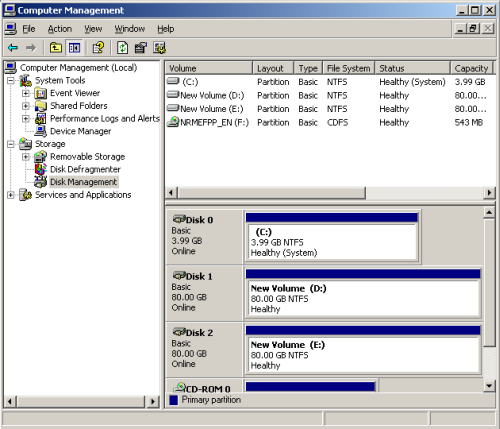This screenshot has height=429, width=500.
Task: Sort by the Capacity column header
Action: click(471, 68)
